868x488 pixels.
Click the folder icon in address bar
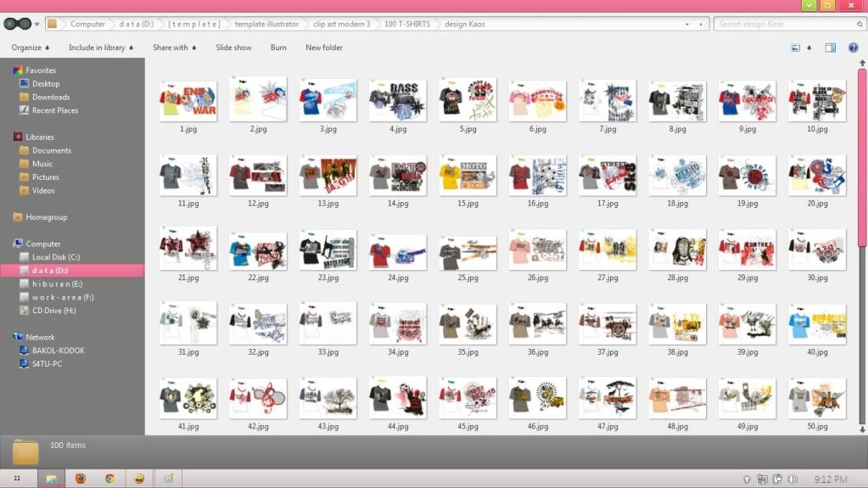coord(52,24)
